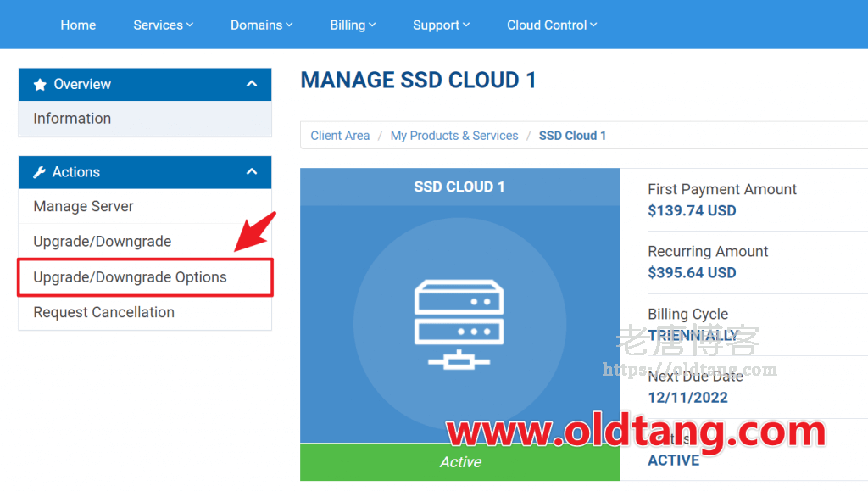Image resolution: width=868 pixels, height=491 pixels.
Task: Collapse the Overview panel chevron
Action: (x=251, y=84)
